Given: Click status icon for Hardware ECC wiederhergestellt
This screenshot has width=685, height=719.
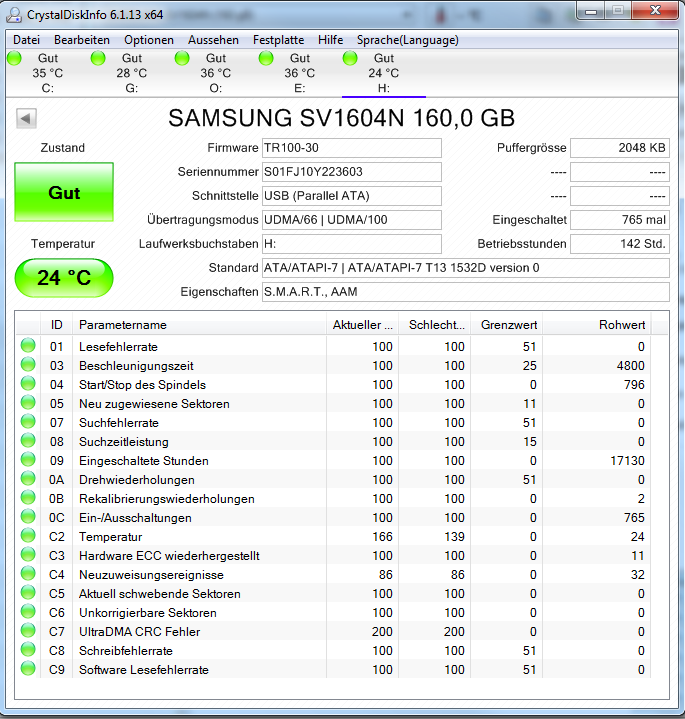Looking at the screenshot, I should (x=28, y=554).
